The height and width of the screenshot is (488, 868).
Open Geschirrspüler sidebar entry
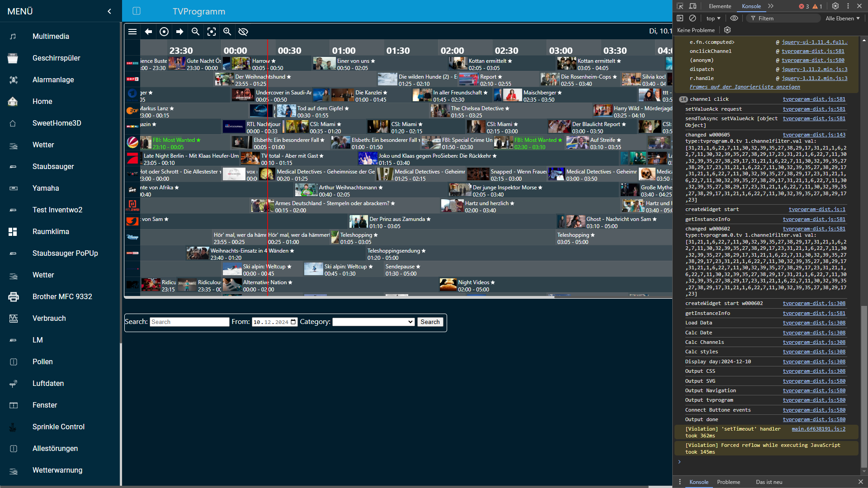[56, 58]
